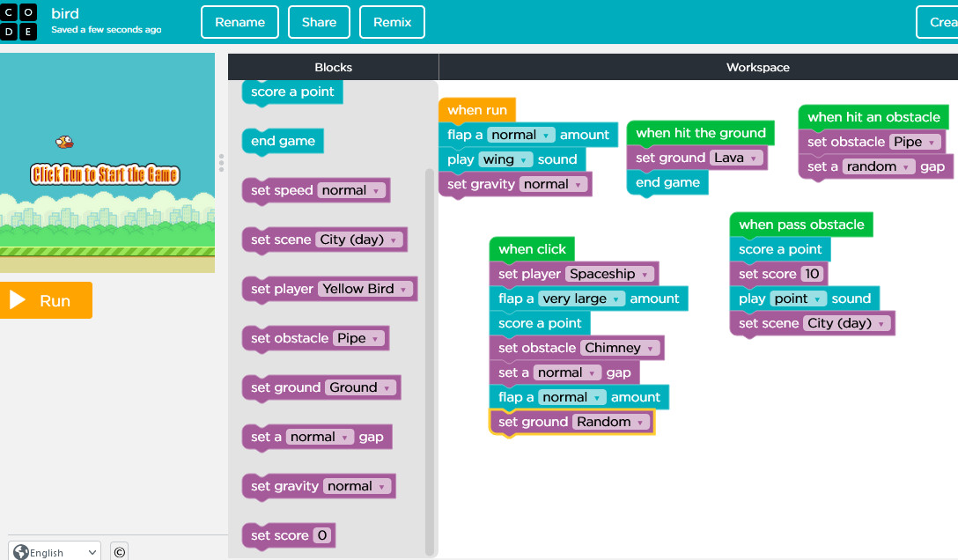Open the Share dialog

[x=319, y=22]
